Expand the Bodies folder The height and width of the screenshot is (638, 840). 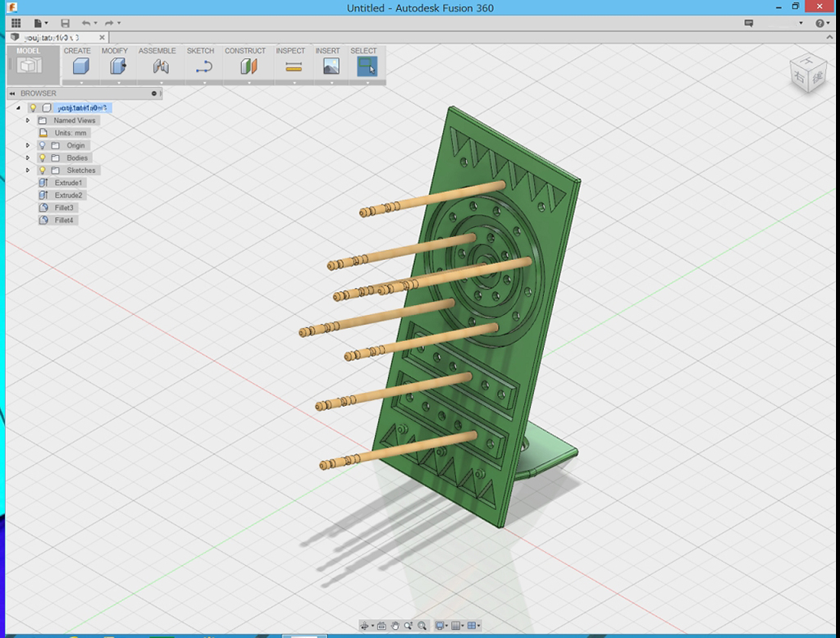[28, 158]
